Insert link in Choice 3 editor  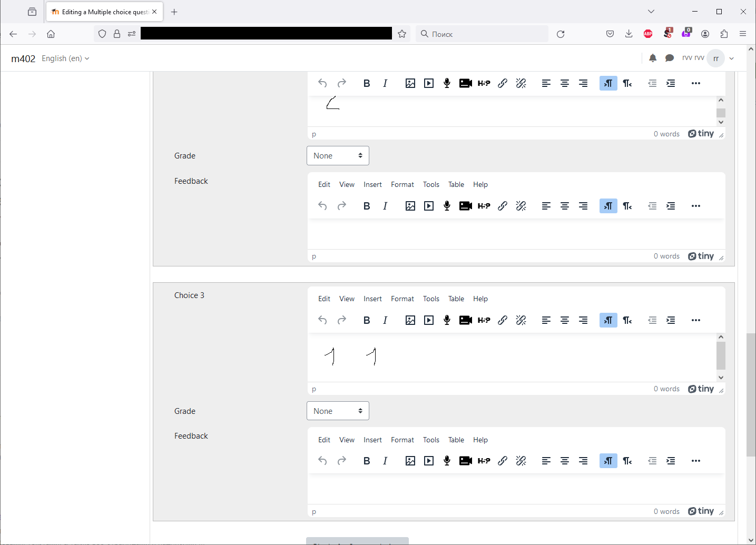503,320
